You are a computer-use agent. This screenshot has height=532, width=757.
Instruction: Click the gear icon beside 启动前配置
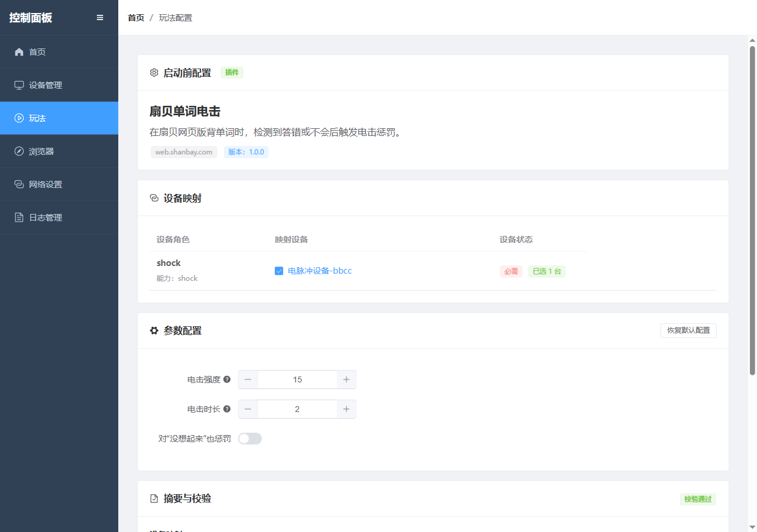154,73
